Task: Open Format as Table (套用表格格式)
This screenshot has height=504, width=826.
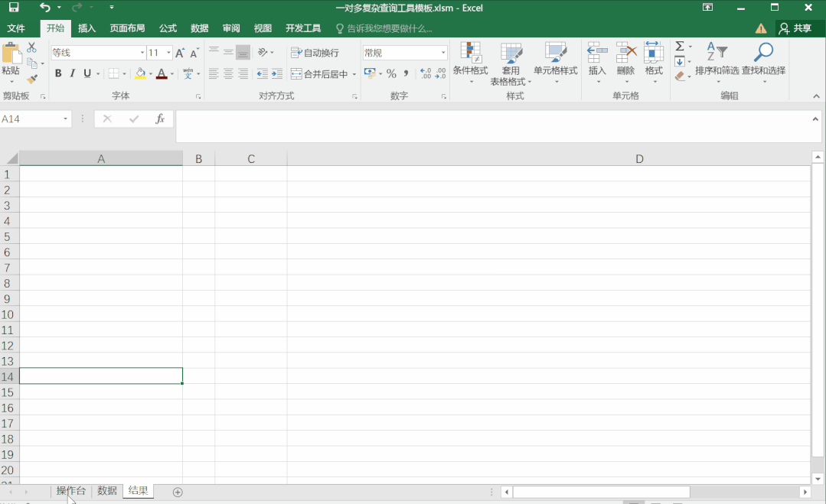Action: (x=511, y=63)
